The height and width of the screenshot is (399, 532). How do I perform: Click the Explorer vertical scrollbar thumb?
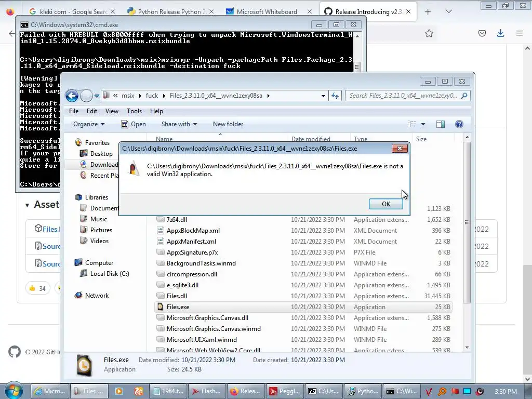click(467, 222)
